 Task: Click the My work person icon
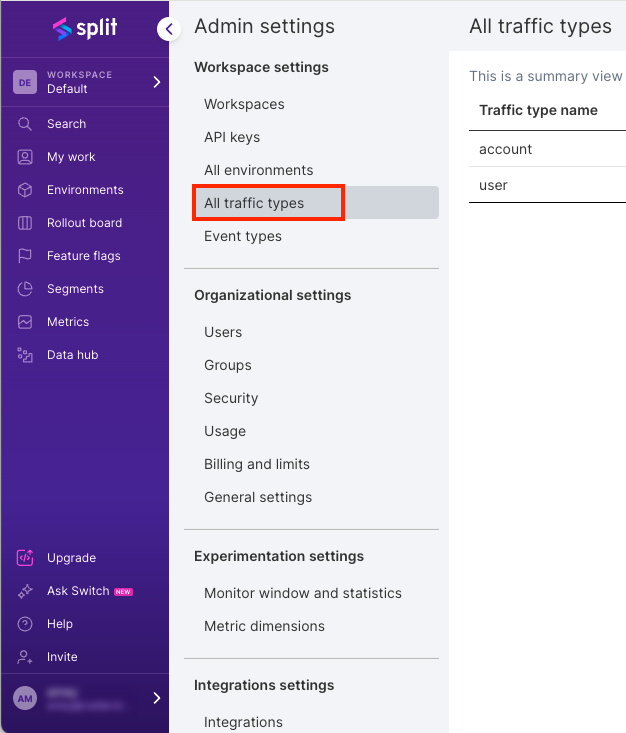[25, 157]
